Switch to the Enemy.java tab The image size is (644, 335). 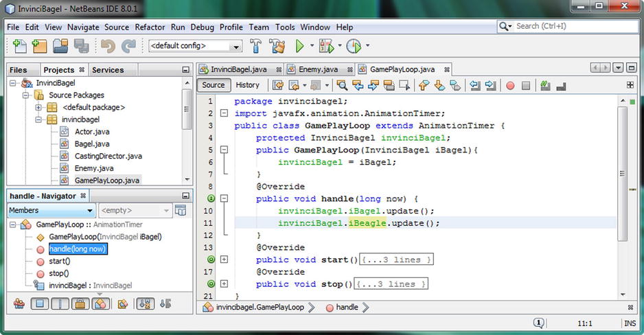click(319, 69)
